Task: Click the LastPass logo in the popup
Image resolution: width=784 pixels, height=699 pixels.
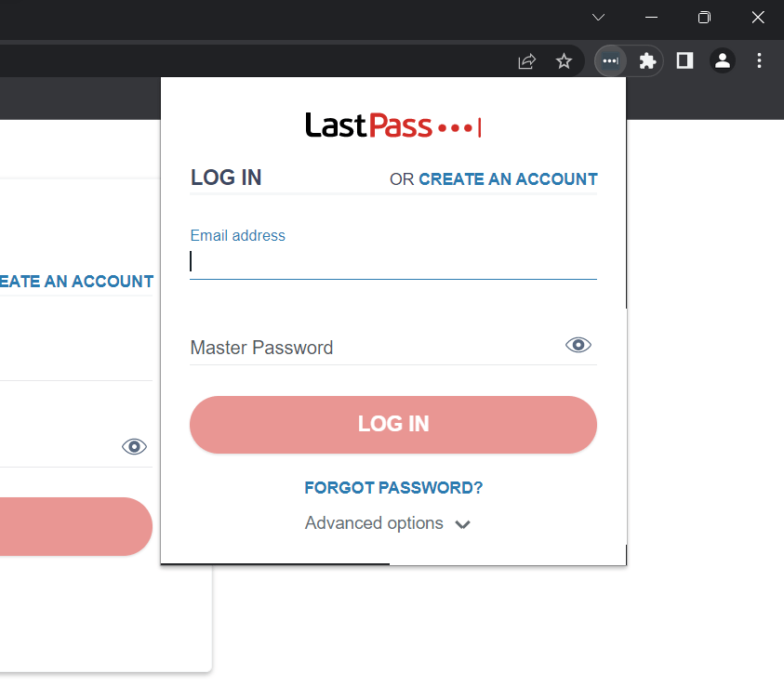Action: tap(392, 124)
